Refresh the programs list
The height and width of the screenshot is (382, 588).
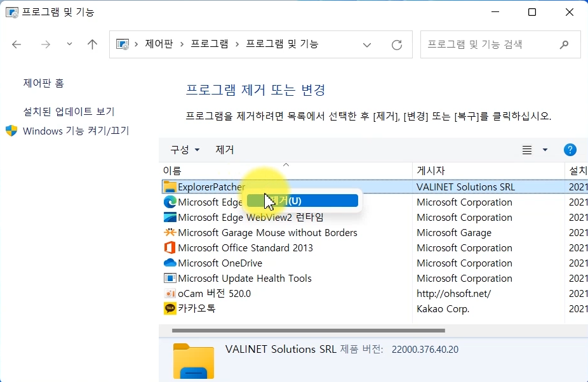coord(397,45)
